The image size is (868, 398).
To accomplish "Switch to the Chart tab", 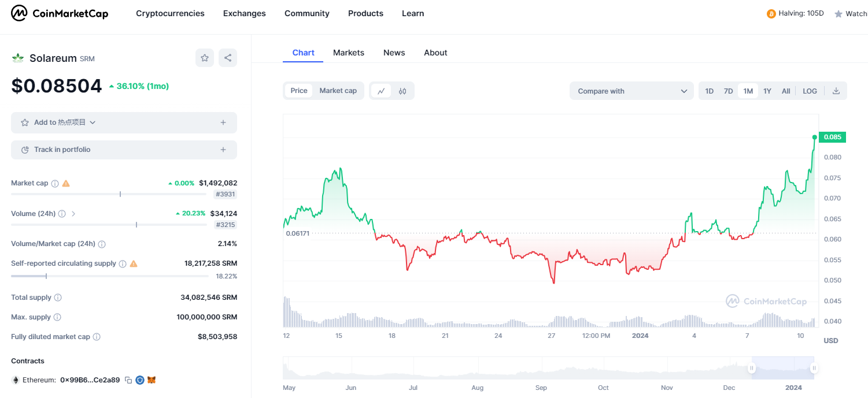I will pyautogui.click(x=304, y=53).
